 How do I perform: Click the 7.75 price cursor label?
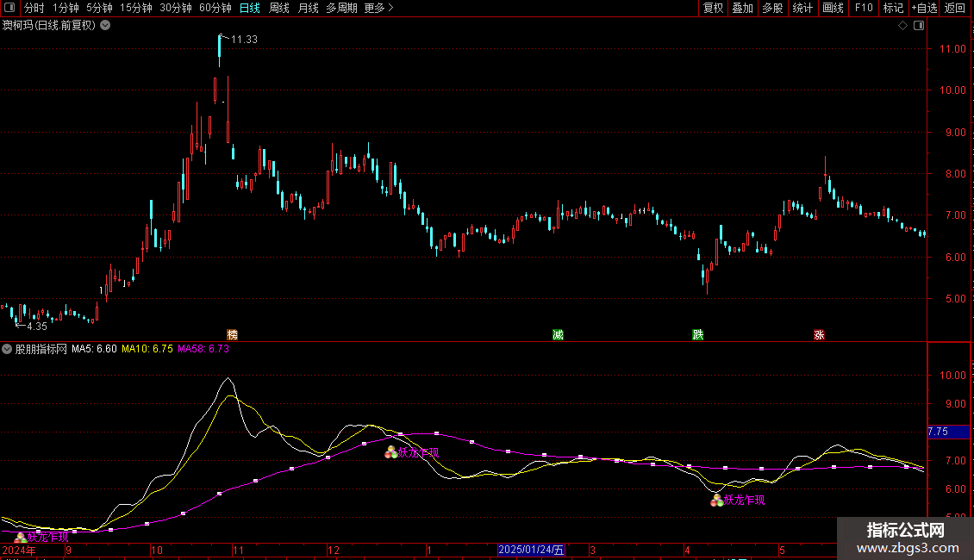[x=948, y=432]
